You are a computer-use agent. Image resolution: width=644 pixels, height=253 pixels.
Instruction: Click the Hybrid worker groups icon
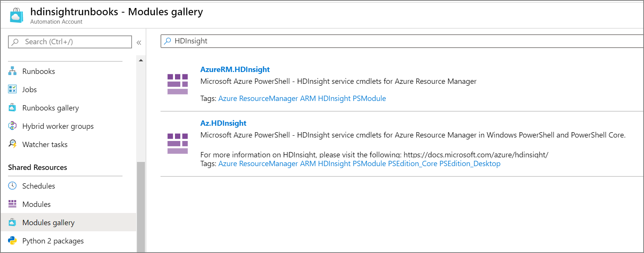click(13, 126)
